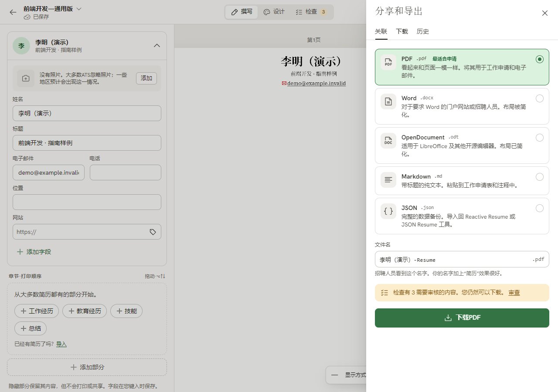Viewport: 558px width, 392px height.
Task: Select the Word .docx radio button
Action: pyautogui.click(x=540, y=98)
